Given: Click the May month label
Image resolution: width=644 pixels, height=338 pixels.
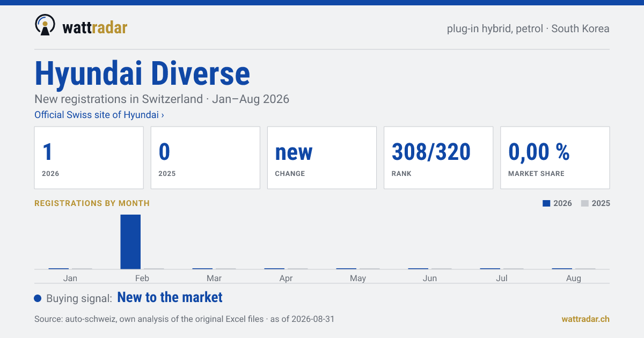Looking at the screenshot, I should [x=358, y=278].
